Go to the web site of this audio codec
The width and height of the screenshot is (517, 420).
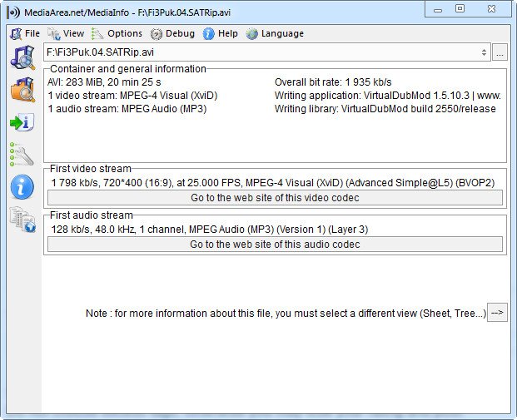pyautogui.click(x=275, y=245)
